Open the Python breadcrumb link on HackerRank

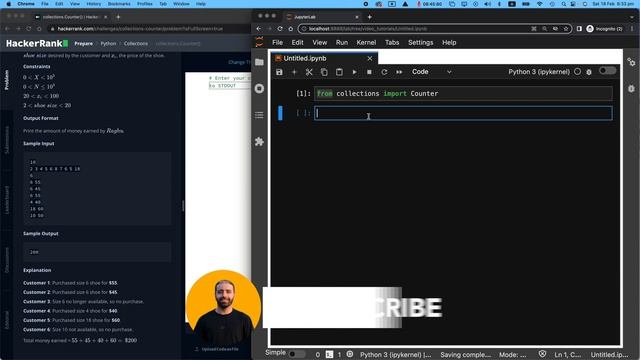pyautogui.click(x=108, y=43)
